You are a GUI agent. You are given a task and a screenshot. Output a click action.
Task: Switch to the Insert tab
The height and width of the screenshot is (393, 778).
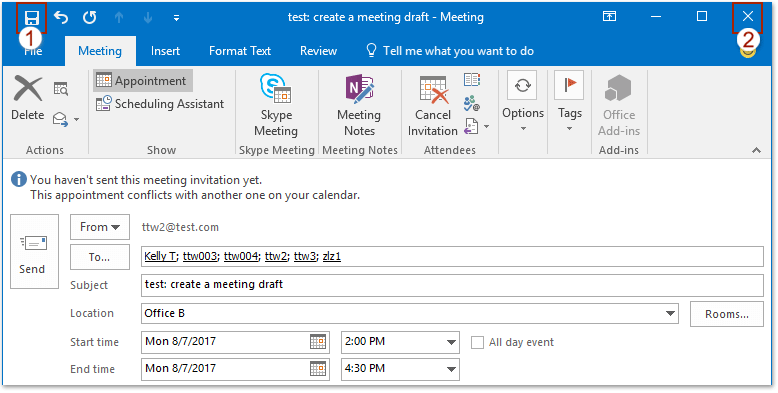[x=165, y=51]
